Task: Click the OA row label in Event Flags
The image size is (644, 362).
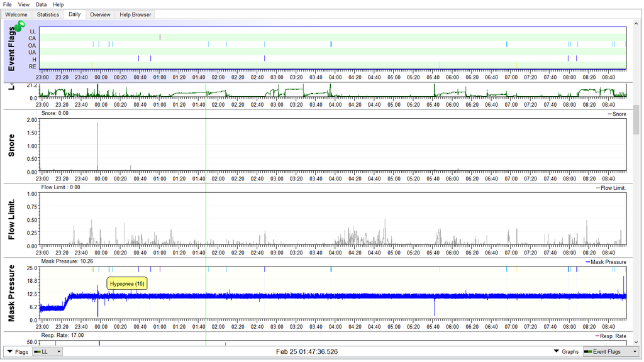Action: pyautogui.click(x=32, y=45)
